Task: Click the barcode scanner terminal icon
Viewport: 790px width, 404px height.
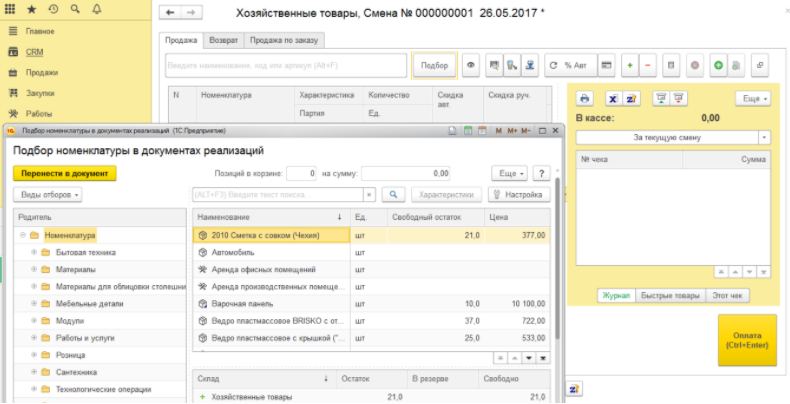Action: (512, 65)
